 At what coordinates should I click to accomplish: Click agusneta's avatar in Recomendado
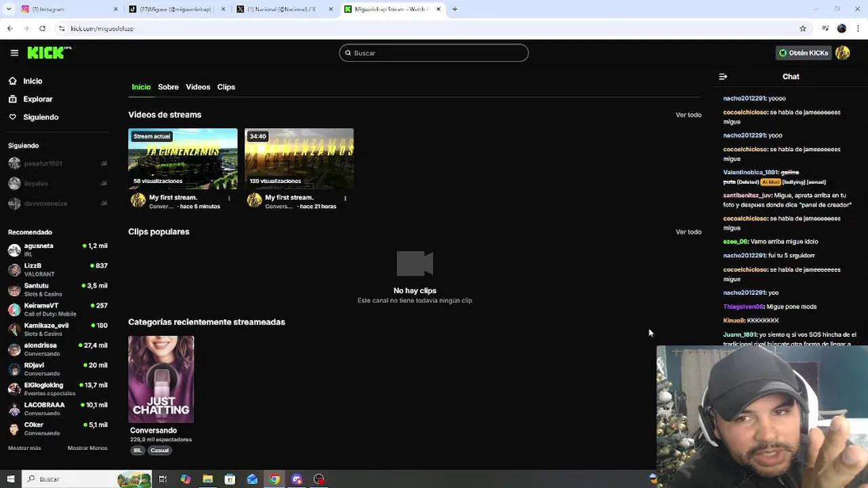pyautogui.click(x=14, y=250)
